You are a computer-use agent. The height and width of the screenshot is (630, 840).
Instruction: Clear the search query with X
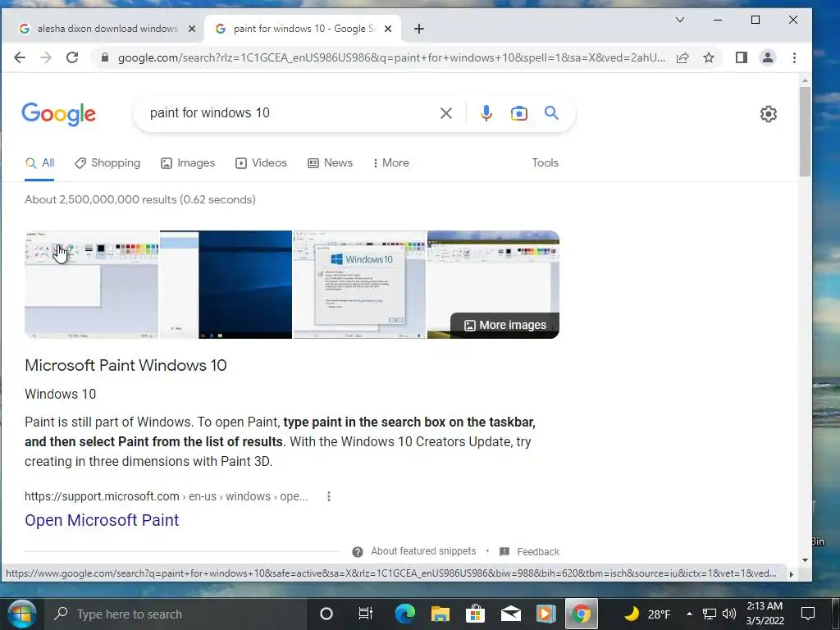click(x=446, y=113)
